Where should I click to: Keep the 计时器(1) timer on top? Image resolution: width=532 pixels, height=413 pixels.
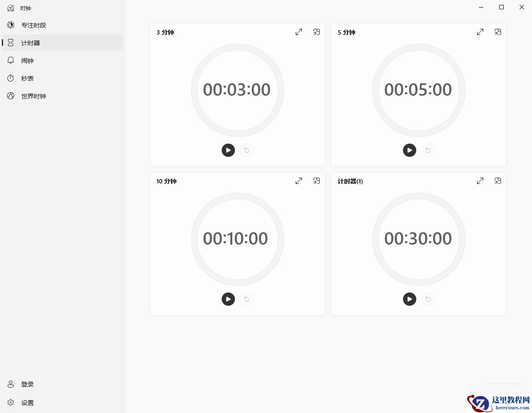coord(498,181)
